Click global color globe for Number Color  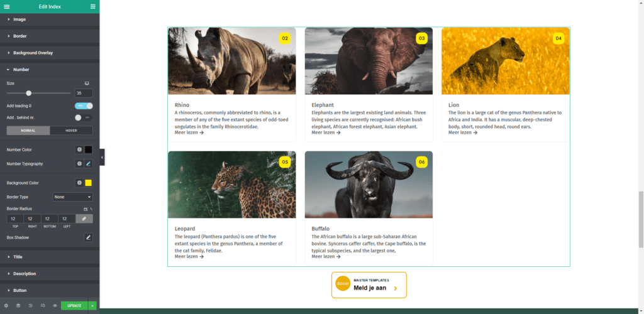[x=79, y=149]
